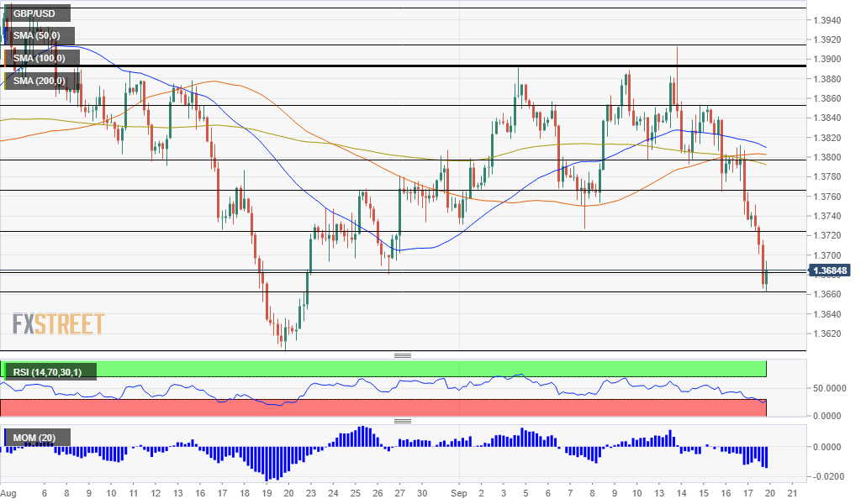Click the 1.3800 price axis label
This screenshot has height=504, width=866.
pos(826,157)
